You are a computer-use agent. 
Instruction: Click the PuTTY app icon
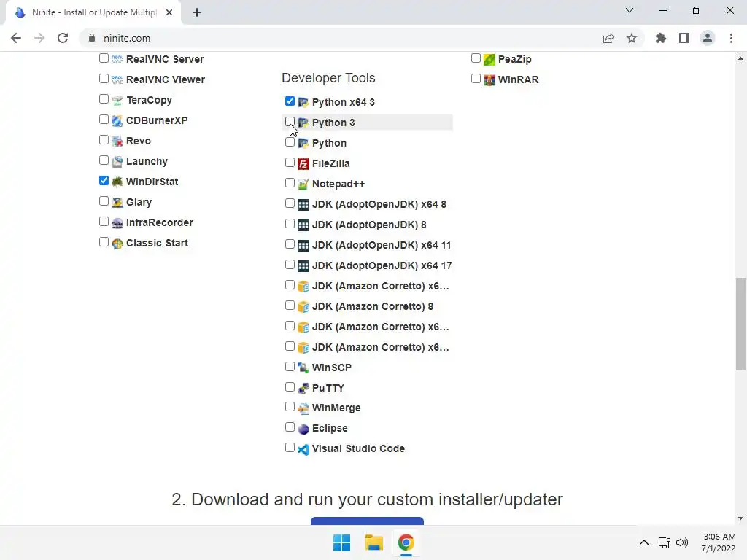click(303, 388)
